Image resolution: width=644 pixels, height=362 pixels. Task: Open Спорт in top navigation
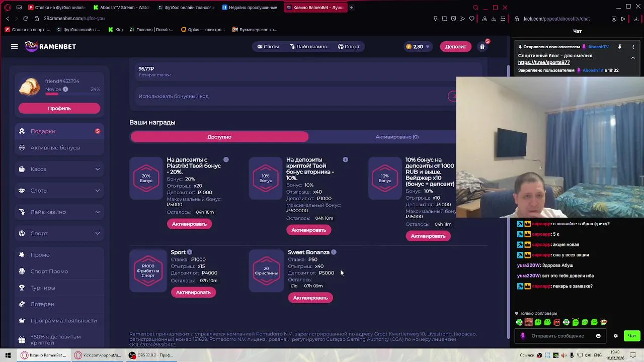point(349,47)
